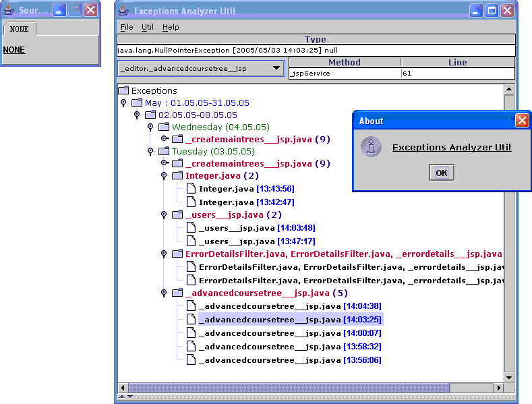Open the File menu
The image size is (532, 404).
point(127,27)
